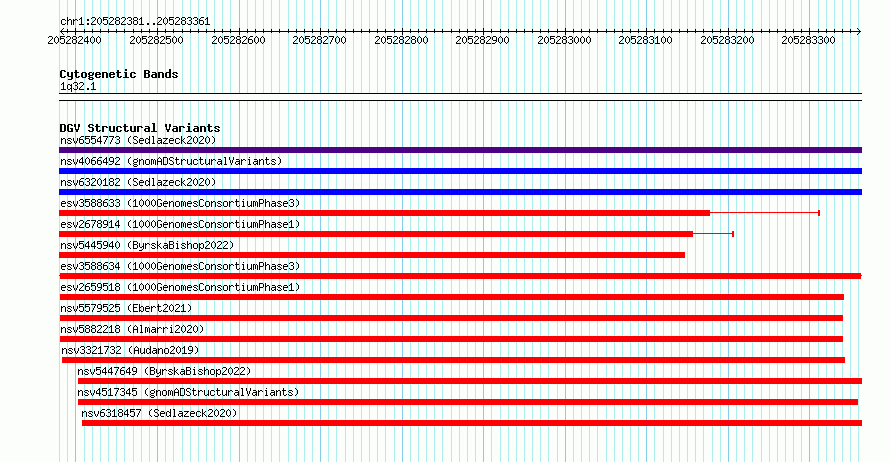Click the red nsv5447649 variant bar
This screenshot has height=462, width=890.
pyautogui.click(x=470, y=381)
